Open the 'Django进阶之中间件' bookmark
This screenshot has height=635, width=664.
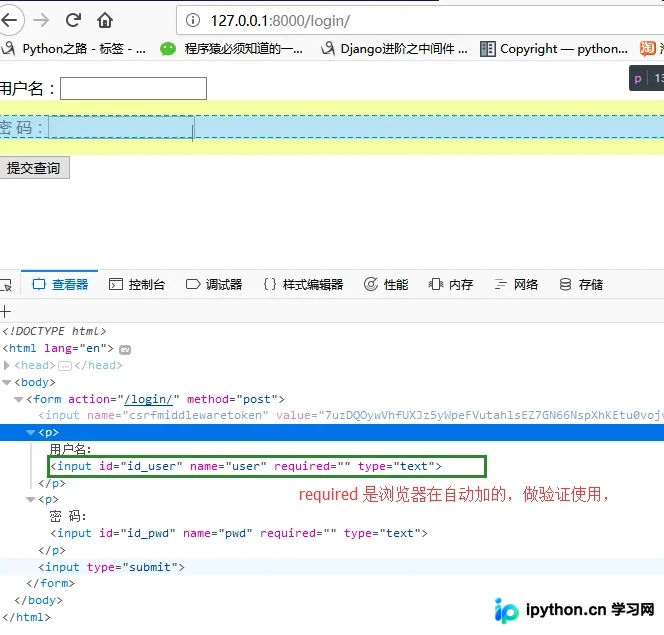coord(394,49)
